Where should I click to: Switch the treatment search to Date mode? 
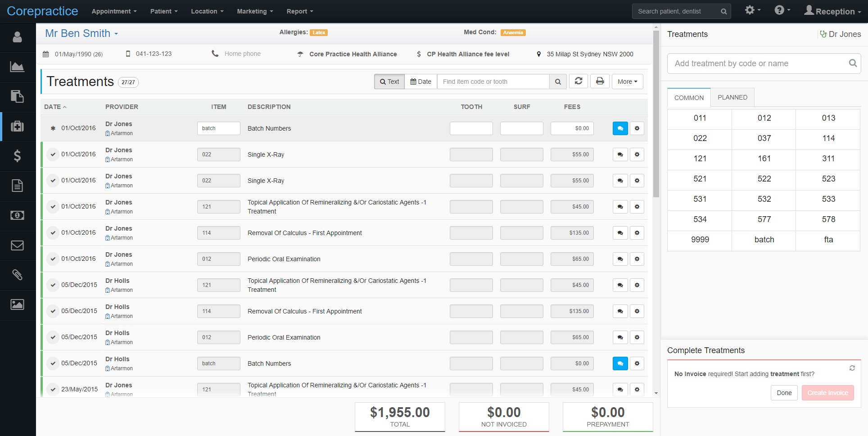(x=420, y=82)
